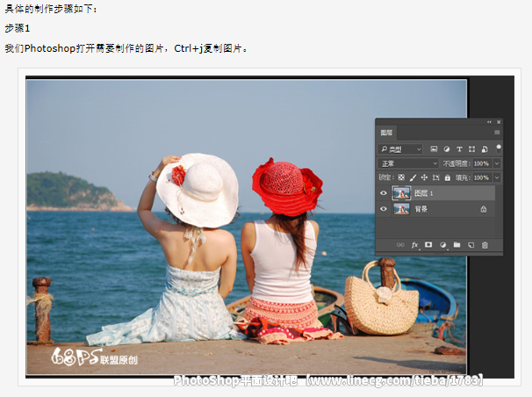The width and height of the screenshot is (532, 397).
Task: Open the blend mode 正常 dropdown
Action: pyautogui.click(x=408, y=163)
